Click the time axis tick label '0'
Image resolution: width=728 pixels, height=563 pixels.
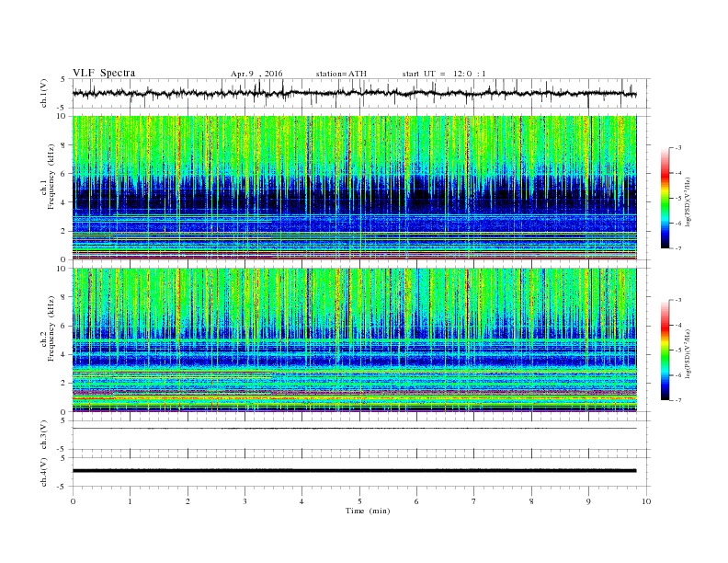(73, 501)
